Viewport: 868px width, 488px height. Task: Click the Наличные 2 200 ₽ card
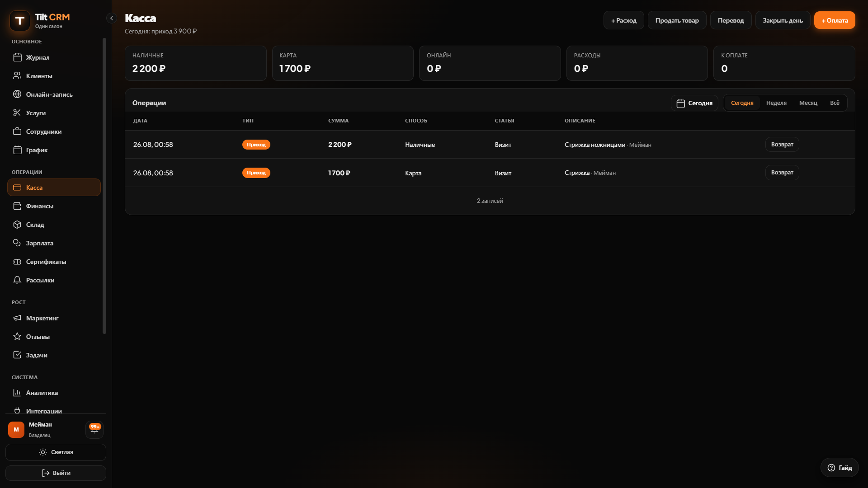[x=195, y=63]
